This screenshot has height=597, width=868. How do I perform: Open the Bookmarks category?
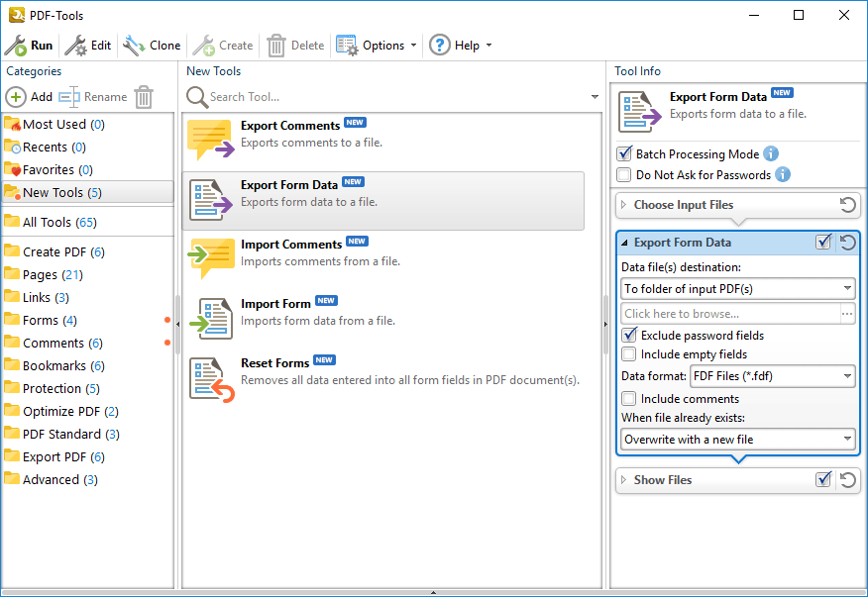(87, 365)
